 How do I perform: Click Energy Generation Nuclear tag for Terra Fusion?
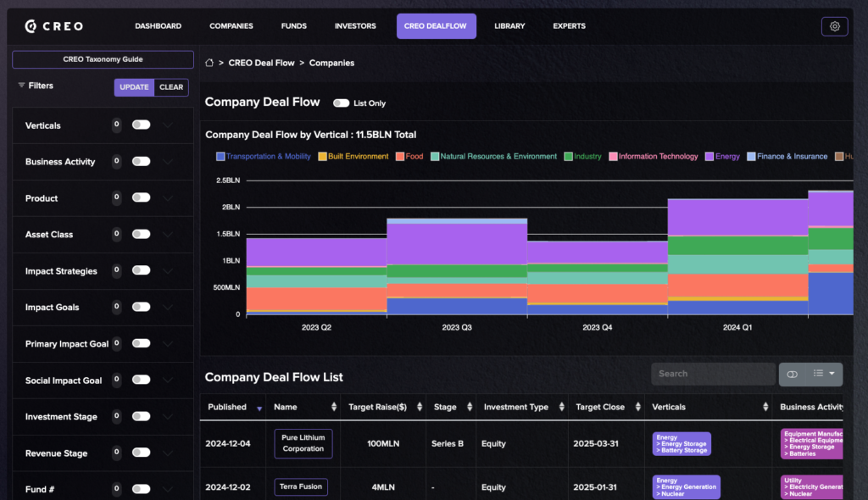tap(687, 486)
